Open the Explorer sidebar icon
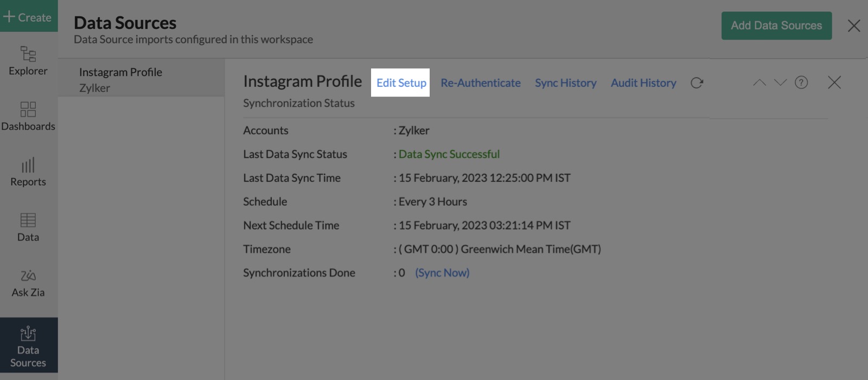The width and height of the screenshot is (868, 380). [28, 60]
